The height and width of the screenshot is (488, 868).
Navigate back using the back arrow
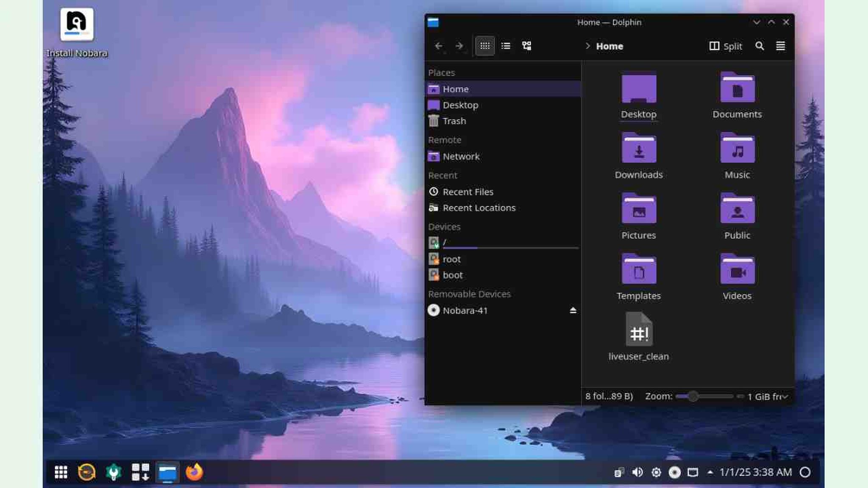(439, 46)
